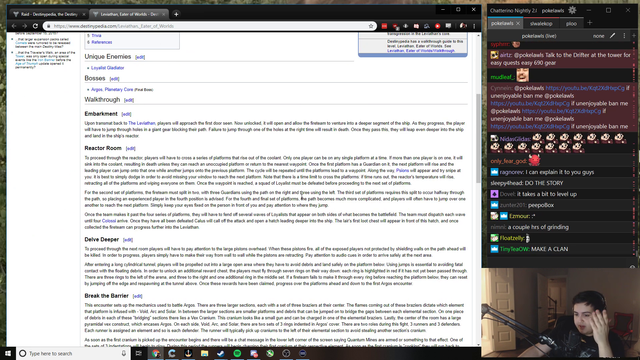Viewport: 640px width, 360px height.
Task: Open Chrome's three-dot menu
Action: pyautogui.click(x=474, y=26)
